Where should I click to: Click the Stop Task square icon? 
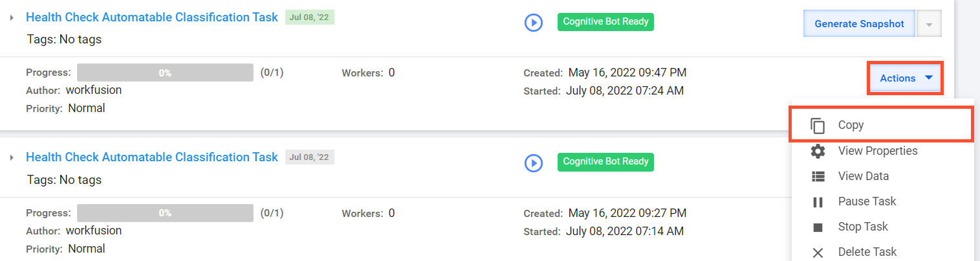tap(818, 227)
